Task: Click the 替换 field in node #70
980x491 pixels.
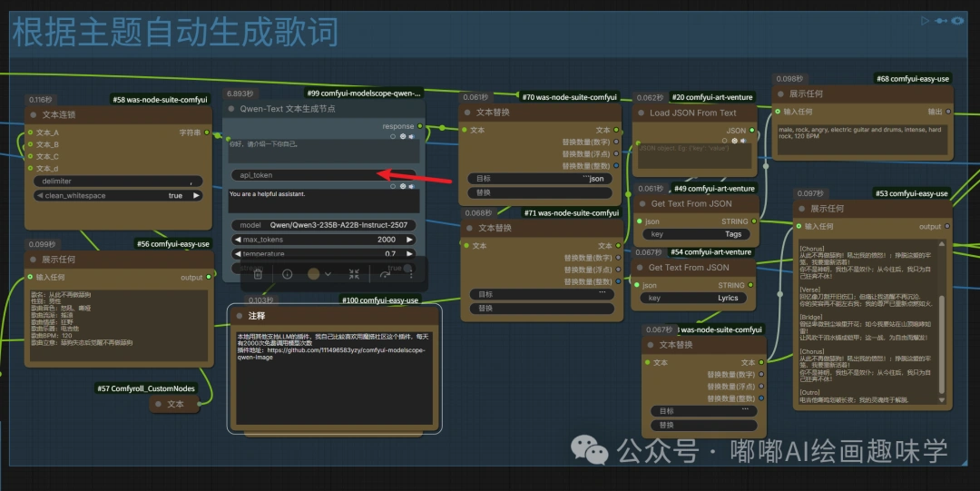Action: coord(540,192)
